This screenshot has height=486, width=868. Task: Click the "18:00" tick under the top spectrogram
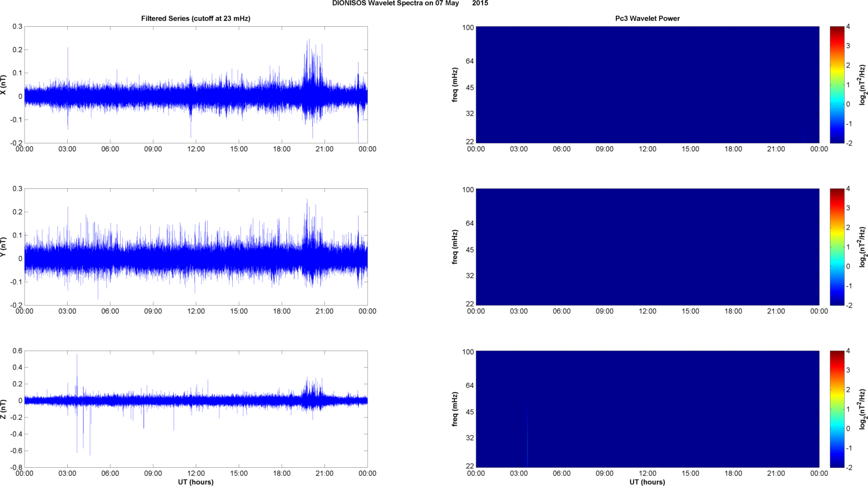pos(733,149)
